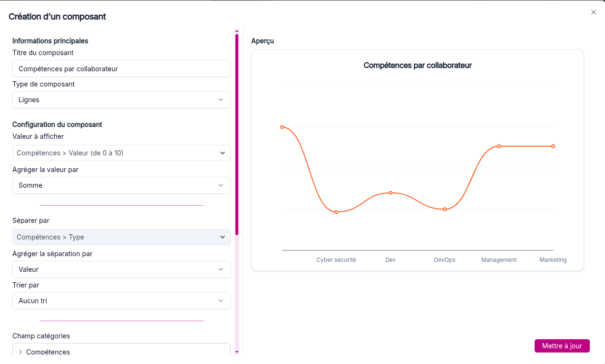
Task: Click the Titre du composant text field
Action: 121,68
